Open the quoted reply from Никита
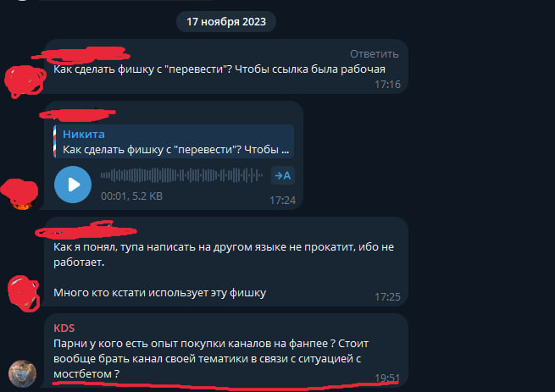This screenshot has width=555, height=392. pyautogui.click(x=174, y=141)
